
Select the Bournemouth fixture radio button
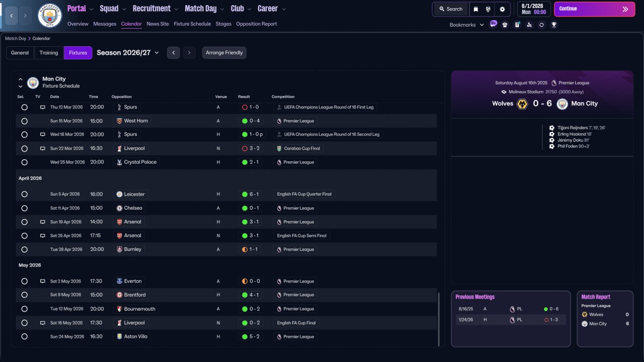tap(24, 309)
